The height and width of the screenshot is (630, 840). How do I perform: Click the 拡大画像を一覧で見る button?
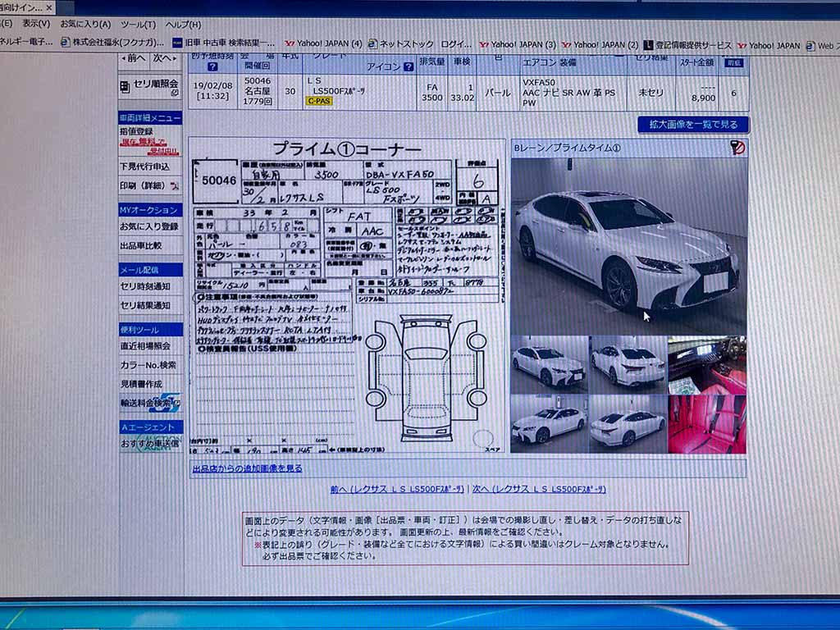pyautogui.click(x=692, y=125)
